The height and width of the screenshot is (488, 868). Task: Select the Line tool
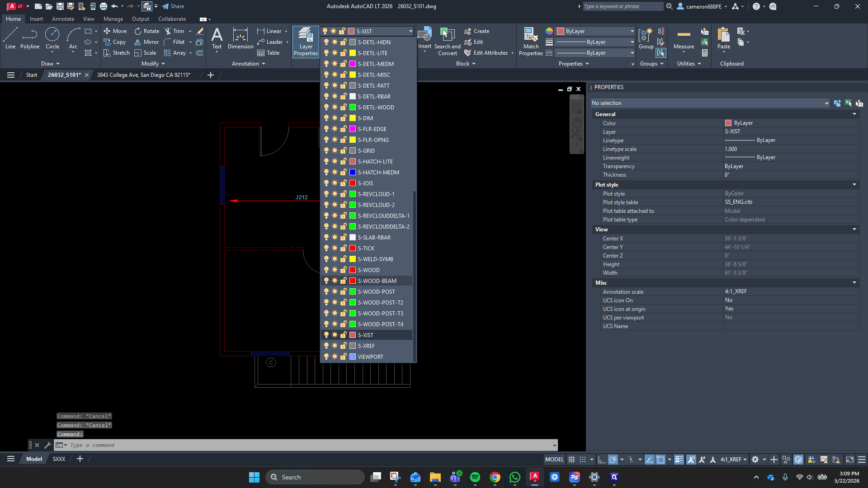coord(10,38)
